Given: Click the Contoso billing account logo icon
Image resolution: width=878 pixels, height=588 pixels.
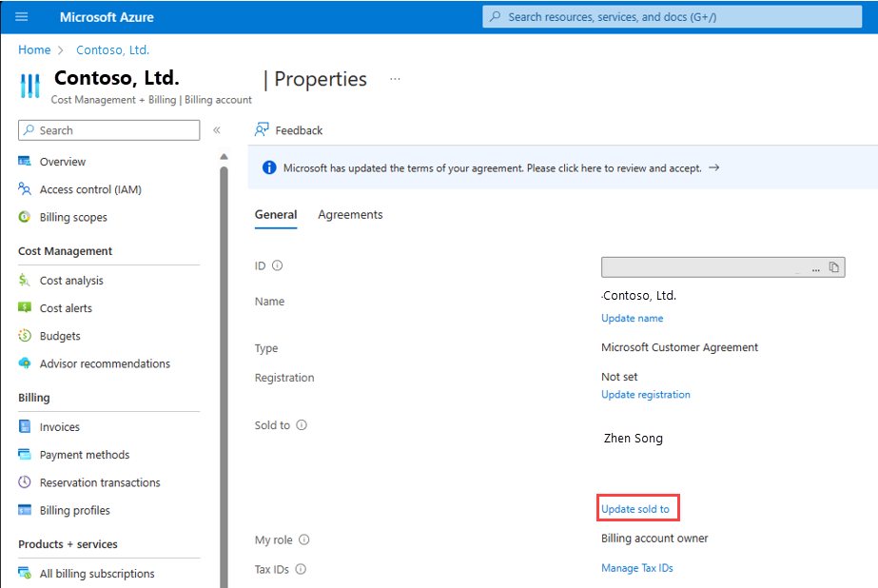Looking at the screenshot, I should pyautogui.click(x=29, y=87).
